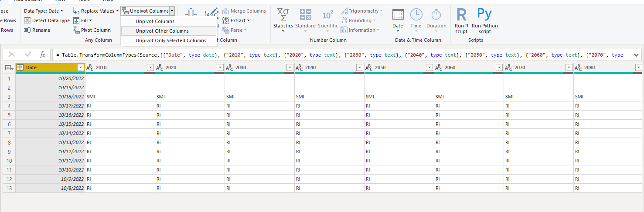Click the formula bar confirm checkmark
Screen dimensions: 644x212
click(x=28, y=55)
